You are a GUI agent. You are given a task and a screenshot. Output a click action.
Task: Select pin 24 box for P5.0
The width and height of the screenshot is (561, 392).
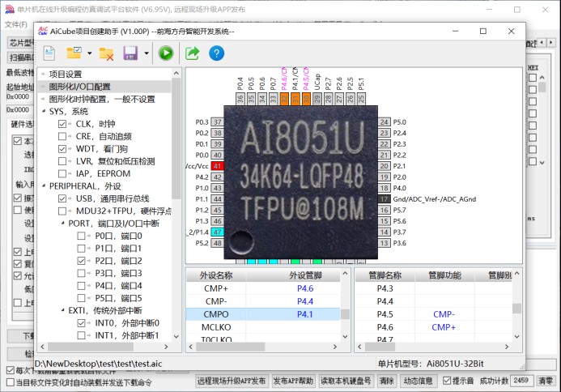pos(384,122)
